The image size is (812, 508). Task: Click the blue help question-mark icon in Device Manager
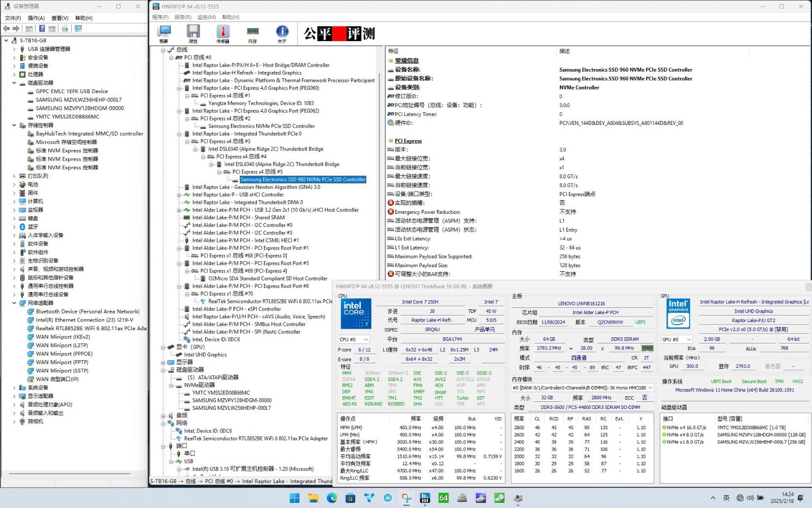click(x=42, y=29)
